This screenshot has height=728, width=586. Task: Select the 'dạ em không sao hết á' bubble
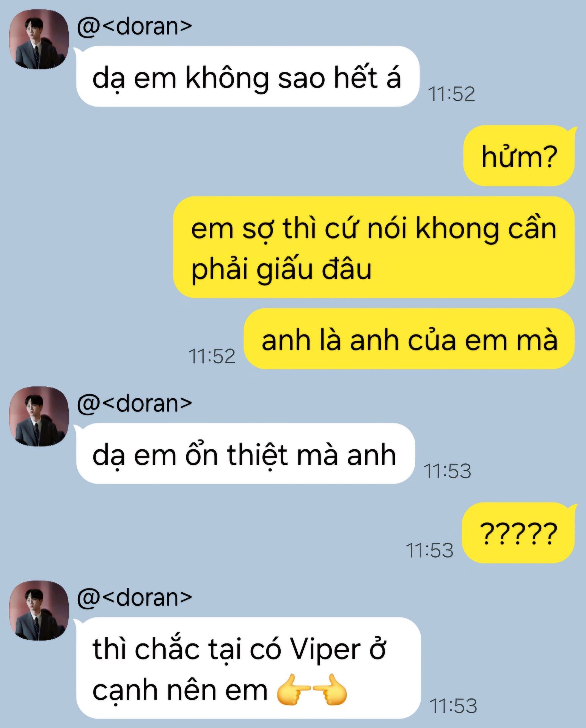pyautogui.click(x=248, y=76)
